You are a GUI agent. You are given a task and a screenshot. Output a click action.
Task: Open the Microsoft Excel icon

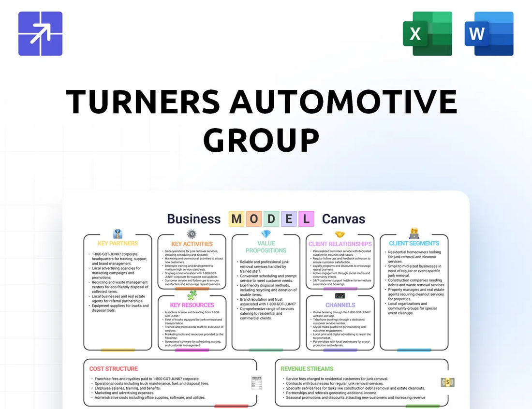pos(428,33)
